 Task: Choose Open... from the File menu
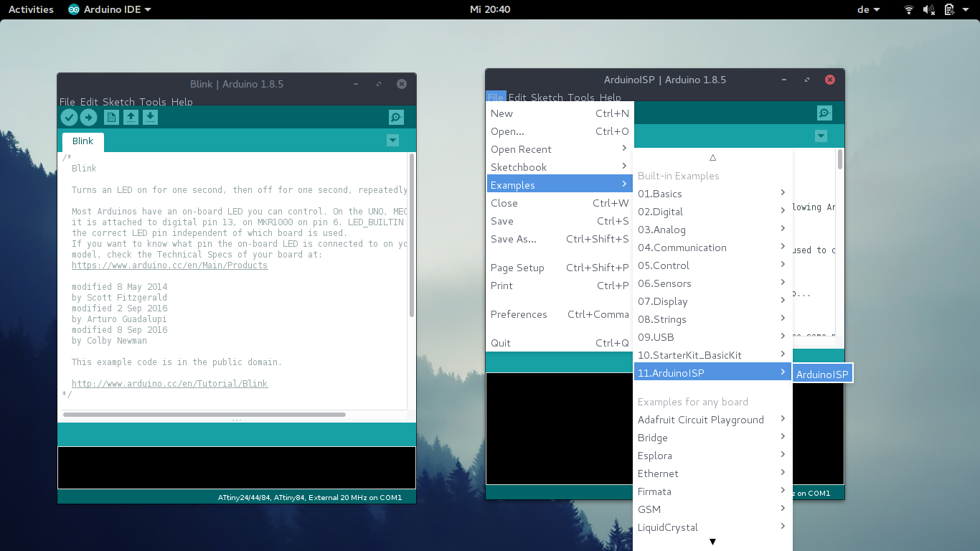[560, 131]
